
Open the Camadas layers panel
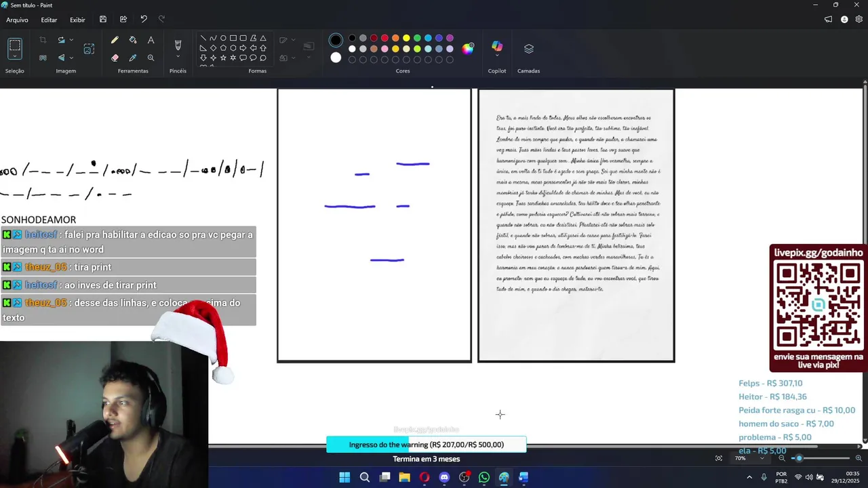click(x=529, y=49)
